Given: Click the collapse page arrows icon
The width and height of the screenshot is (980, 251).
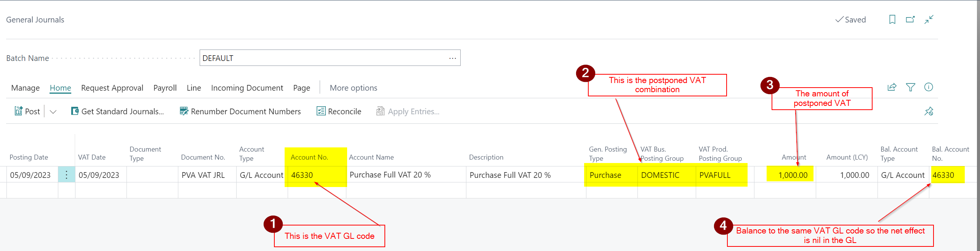Looking at the screenshot, I should click(929, 19).
